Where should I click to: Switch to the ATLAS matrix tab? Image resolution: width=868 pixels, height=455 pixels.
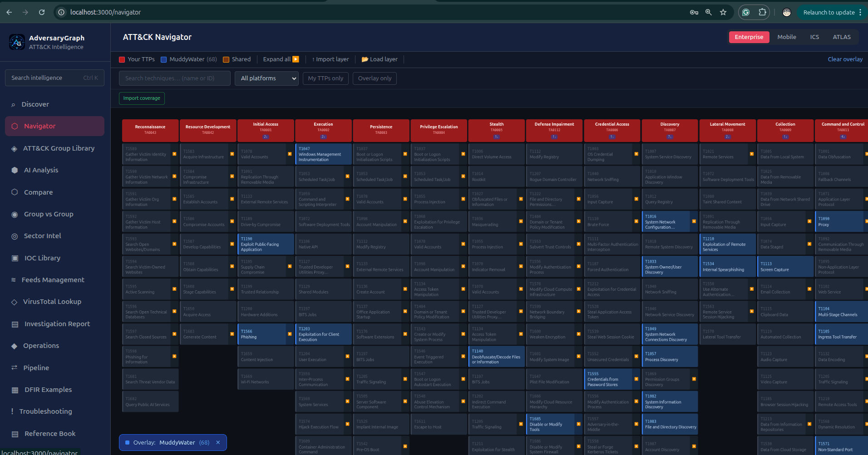coord(842,37)
